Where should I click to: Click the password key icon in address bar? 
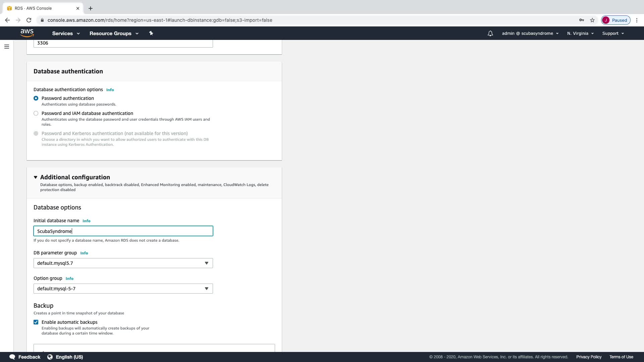[582, 20]
